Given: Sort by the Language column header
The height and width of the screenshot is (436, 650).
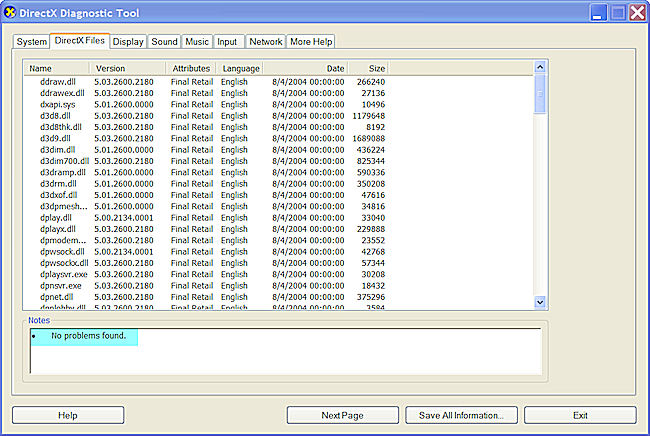Looking at the screenshot, I should (x=240, y=68).
